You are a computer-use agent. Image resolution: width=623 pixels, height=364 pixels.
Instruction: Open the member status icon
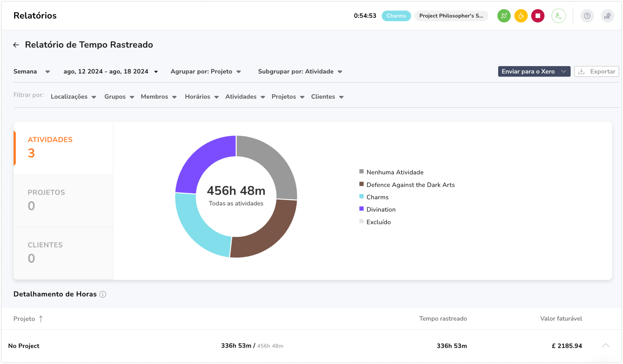(558, 16)
